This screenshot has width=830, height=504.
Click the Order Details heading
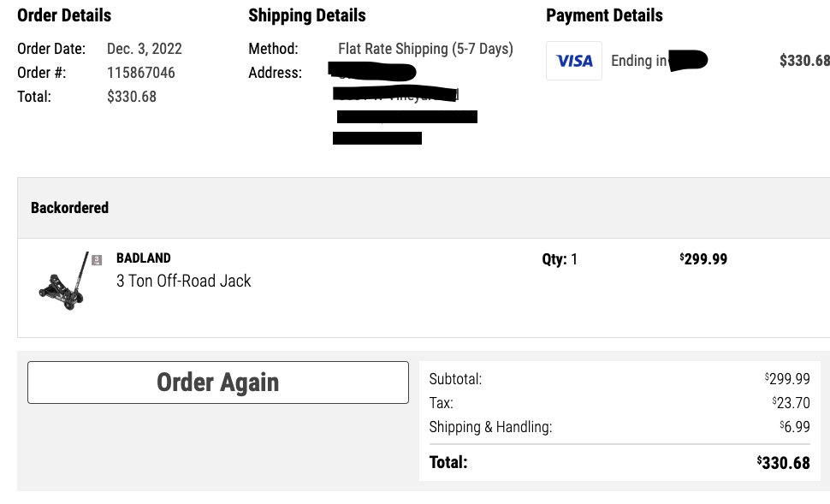tap(64, 15)
